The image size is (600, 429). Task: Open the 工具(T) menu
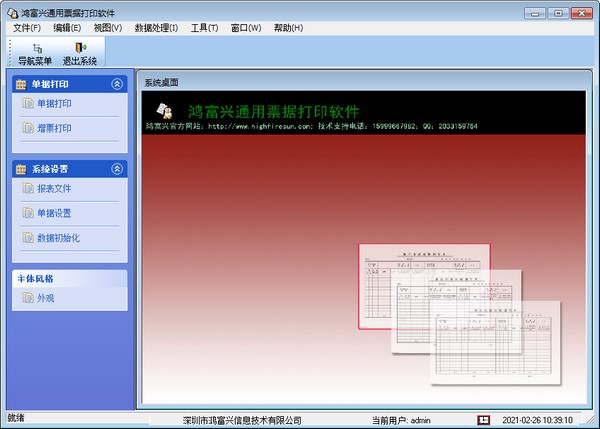205,28
